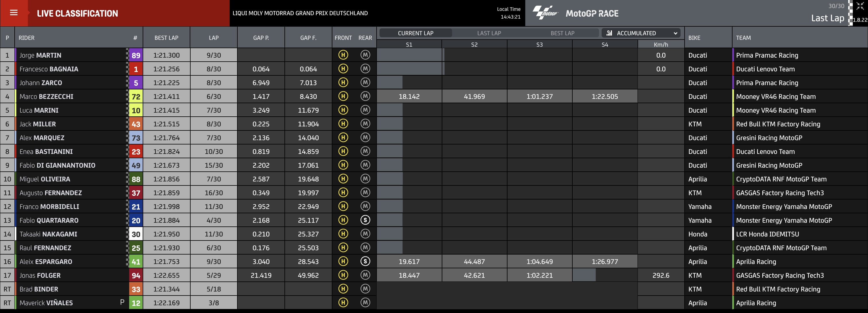868x313 pixels.
Task: Click the LIVE CLASSIFICATION title
Action: (77, 13)
